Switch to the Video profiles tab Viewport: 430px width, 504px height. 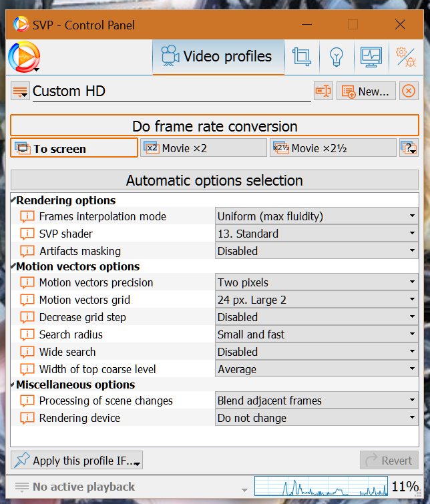[x=218, y=57]
